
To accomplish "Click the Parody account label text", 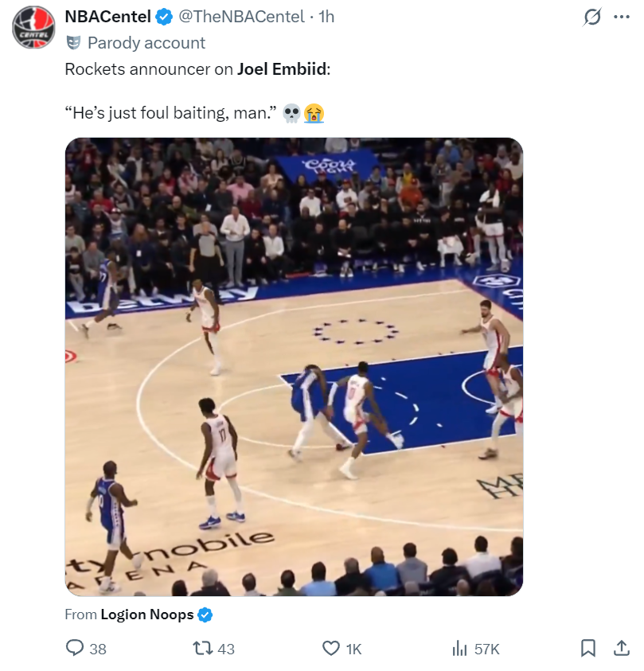I will coord(146,43).
